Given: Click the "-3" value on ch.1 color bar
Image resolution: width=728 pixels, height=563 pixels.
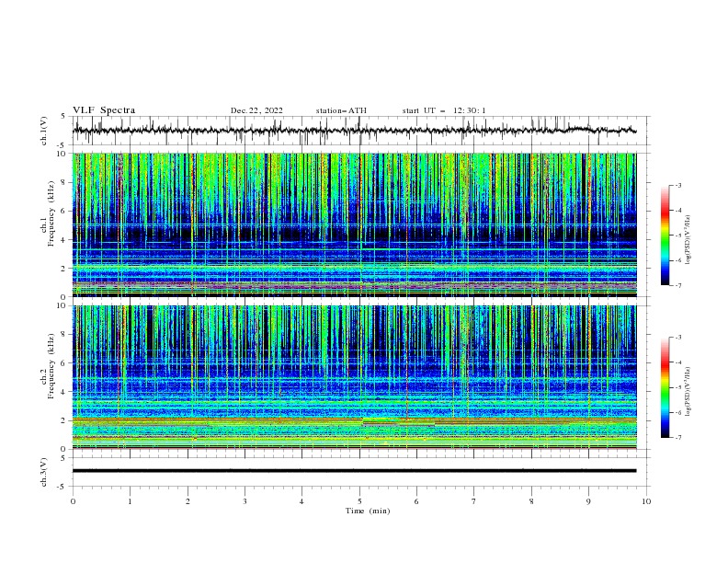Looking at the screenshot, I should pyautogui.click(x=678, y=185).
